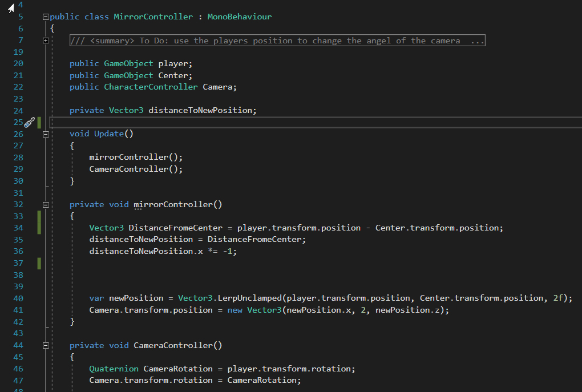
Task: Click the Quaternion type on line 46
Action: coord(114,369)
